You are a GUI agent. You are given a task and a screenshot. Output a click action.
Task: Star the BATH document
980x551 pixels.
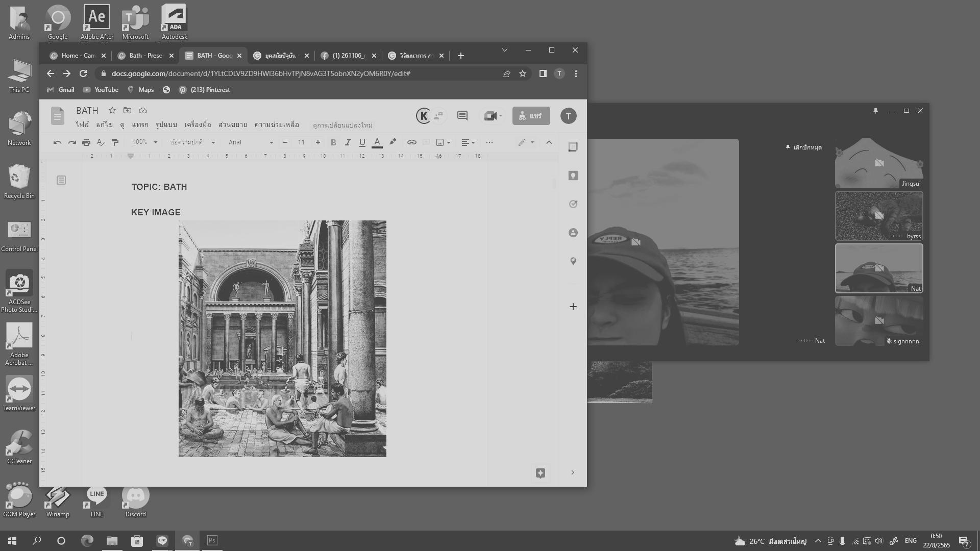(112, 110)
